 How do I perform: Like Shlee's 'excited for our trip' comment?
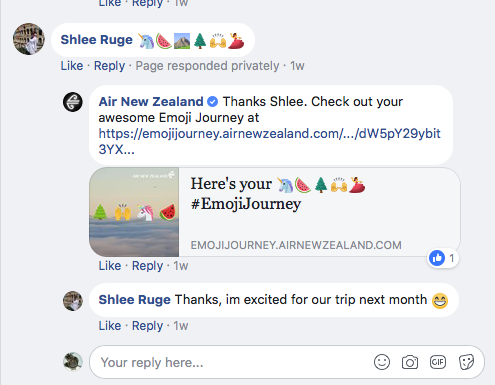tap(110, 326)
